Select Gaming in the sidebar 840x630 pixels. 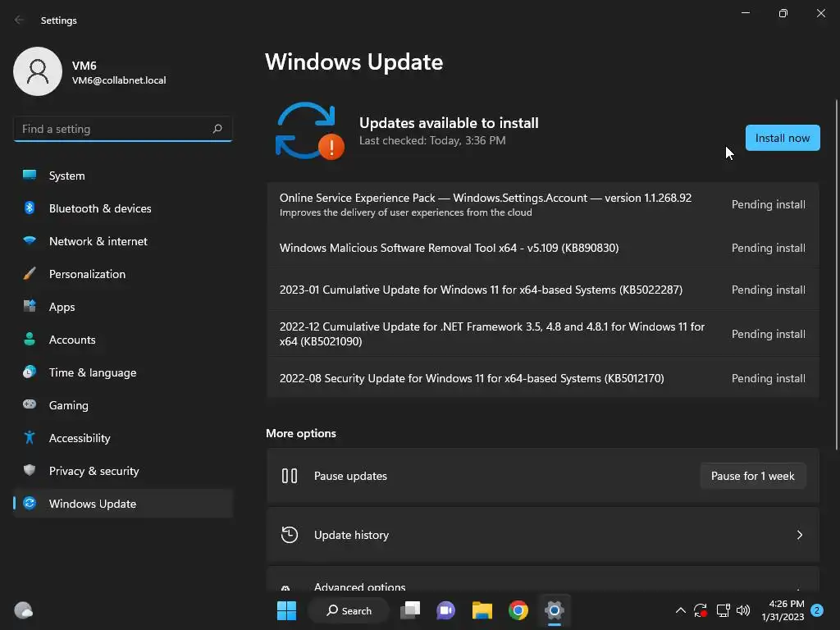(x=123, y=404)
